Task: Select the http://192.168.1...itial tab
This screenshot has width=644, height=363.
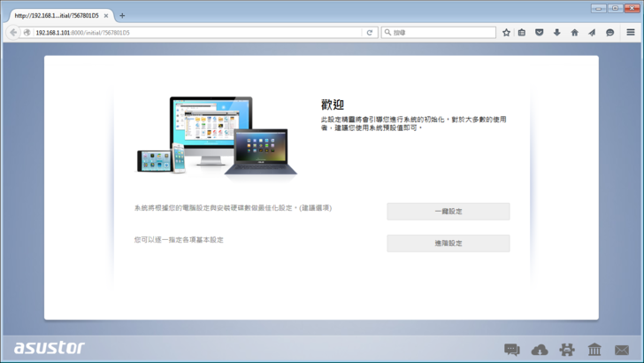Action: coord(57,16)
